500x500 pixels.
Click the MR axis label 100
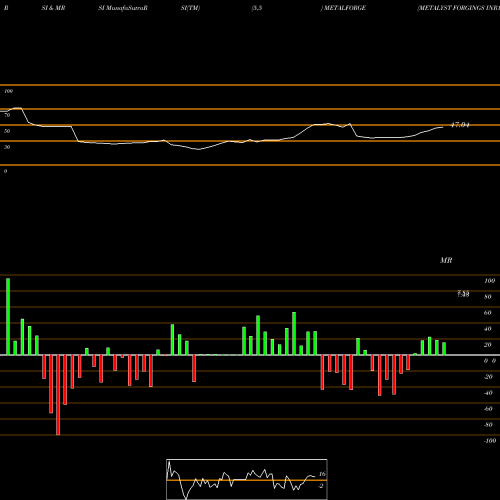[489, 281]
